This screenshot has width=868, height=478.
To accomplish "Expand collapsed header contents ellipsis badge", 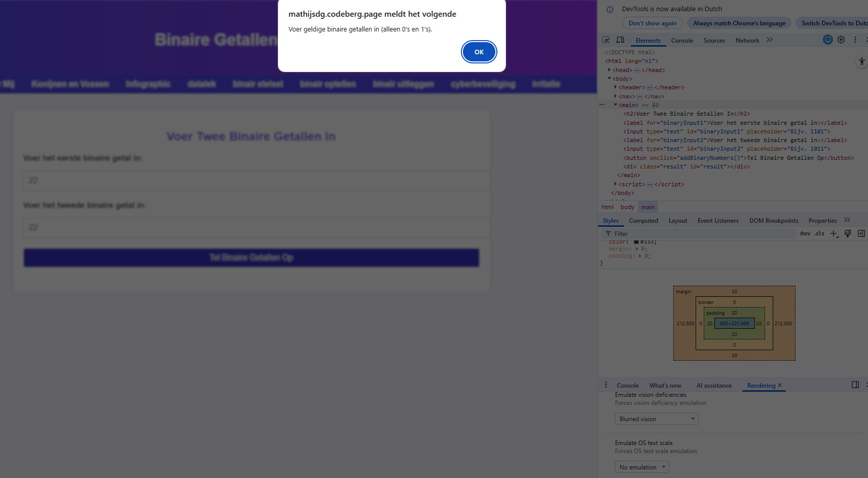I will 650,87.
